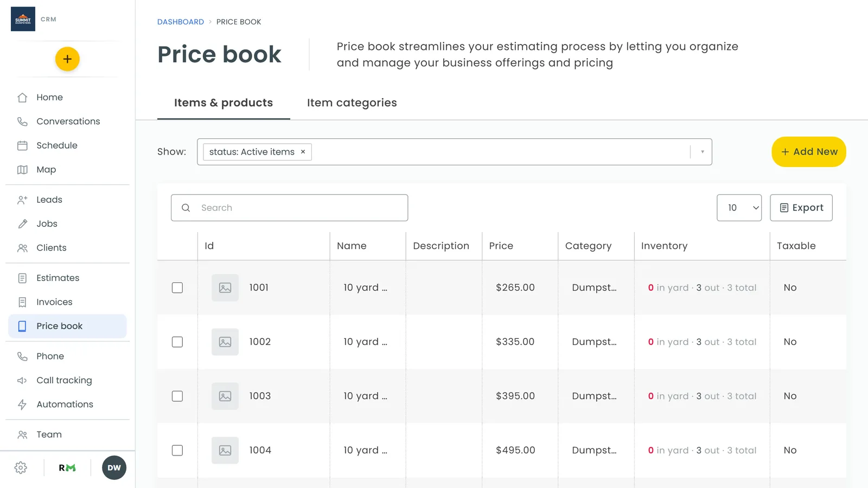Check the box for item 1001

tap(177, 288)
